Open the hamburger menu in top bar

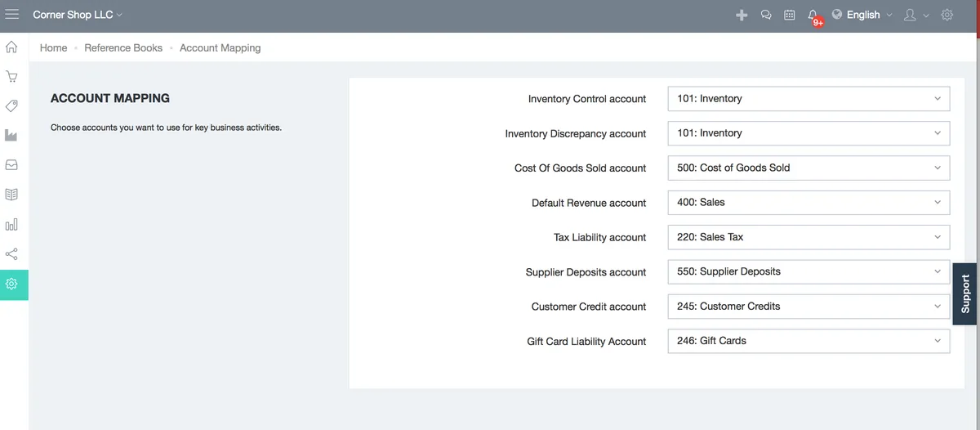pyautogui.click(x=12, y=15)
